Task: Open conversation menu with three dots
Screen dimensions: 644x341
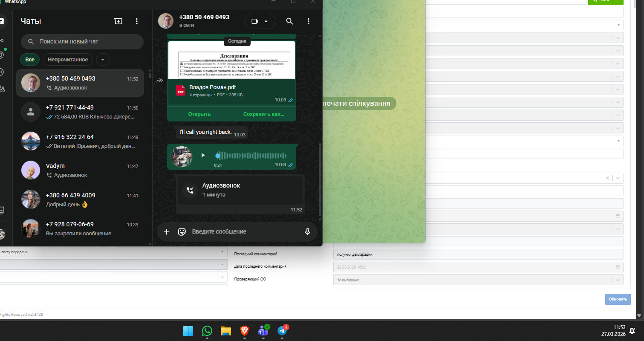Action: (309, 21)
